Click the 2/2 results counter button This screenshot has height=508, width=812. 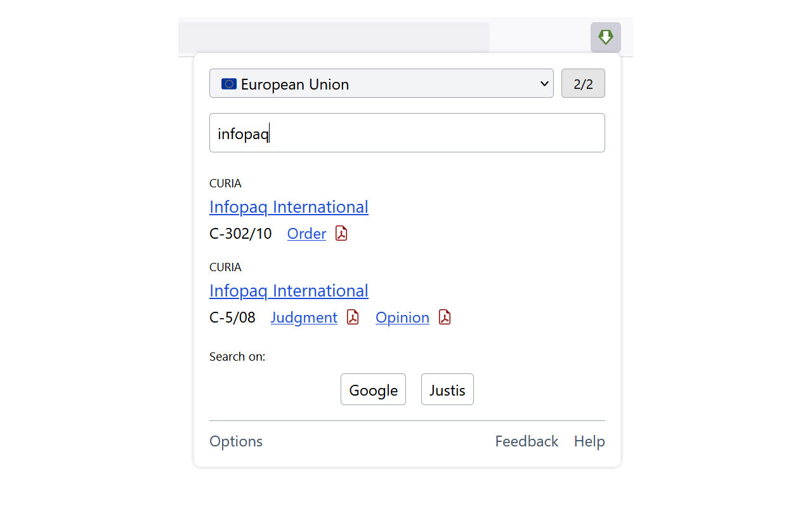(583, 84)
